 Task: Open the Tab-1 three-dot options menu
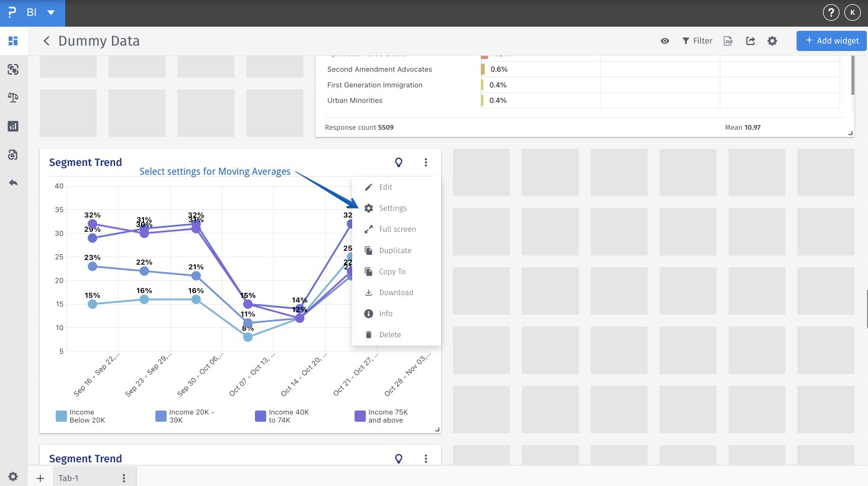pos(123,478)
